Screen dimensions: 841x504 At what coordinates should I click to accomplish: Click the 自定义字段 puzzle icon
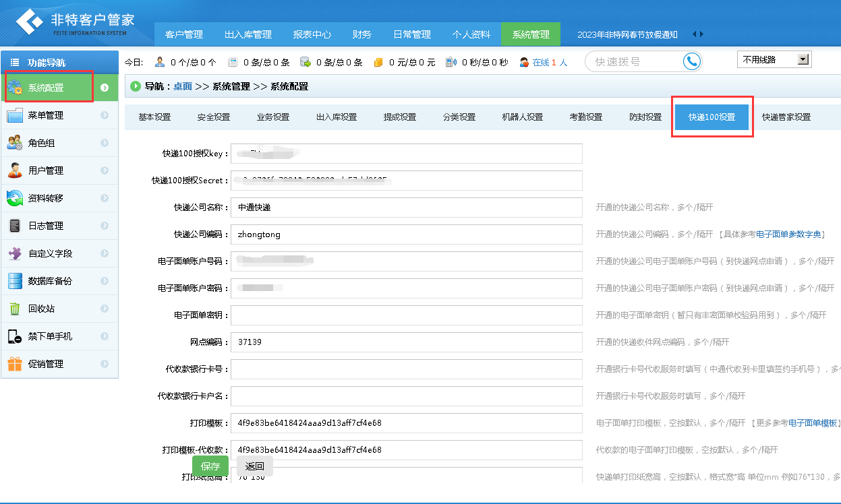click(15, 253)
